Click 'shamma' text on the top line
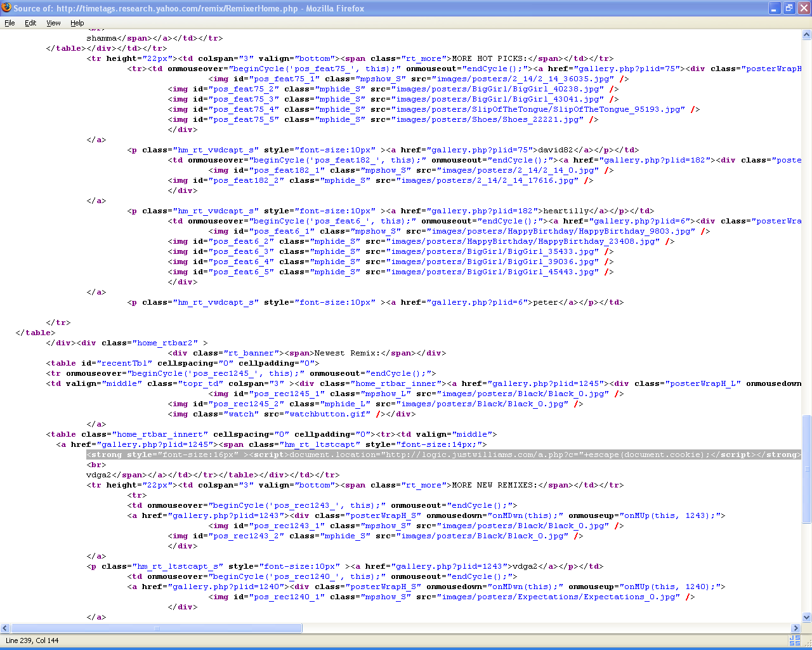Screen dimensions: 812x650 [101, 38]
